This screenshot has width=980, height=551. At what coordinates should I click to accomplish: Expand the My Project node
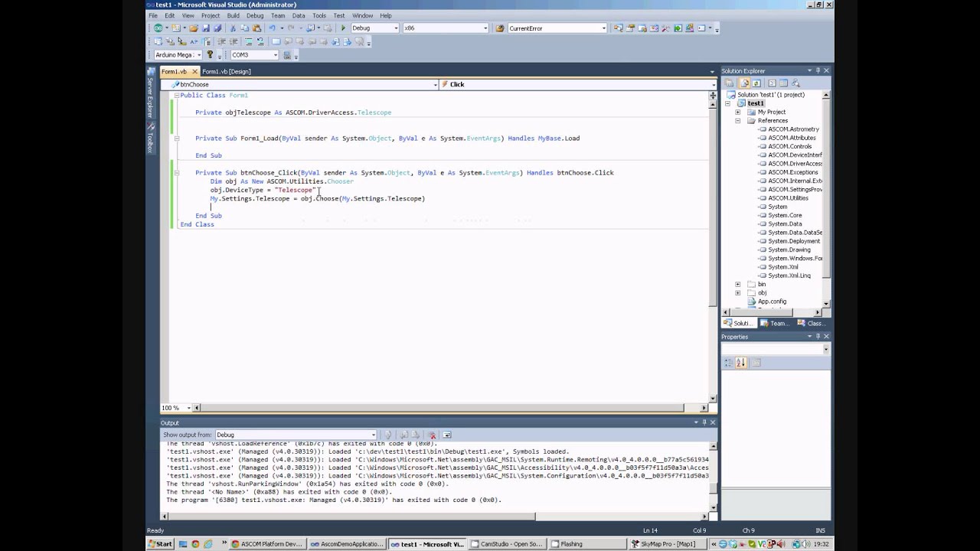point(738,112)
